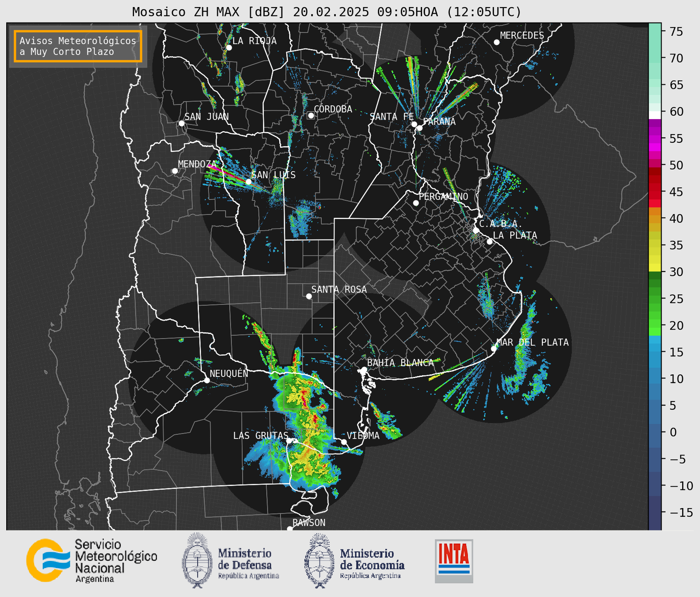Viewport: 700px width, 597px height.
Task: Select the San Juan city marker
Action: click(181, 123)
